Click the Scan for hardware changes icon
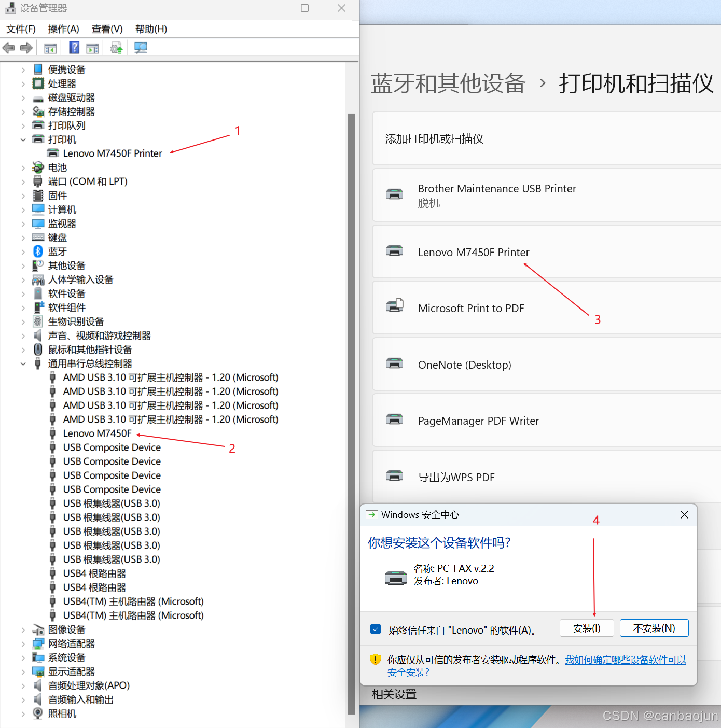The width and height of the screenshot is (721, 728). click(141, 48)
